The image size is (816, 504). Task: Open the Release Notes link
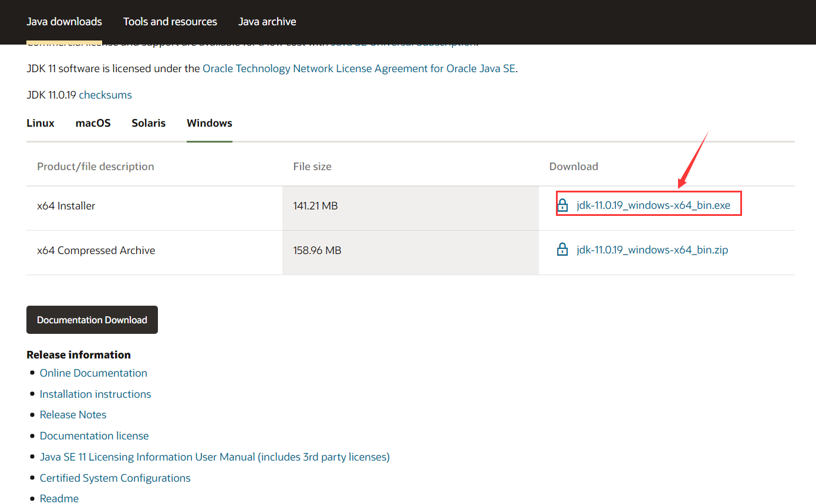[x=73, y=415]
